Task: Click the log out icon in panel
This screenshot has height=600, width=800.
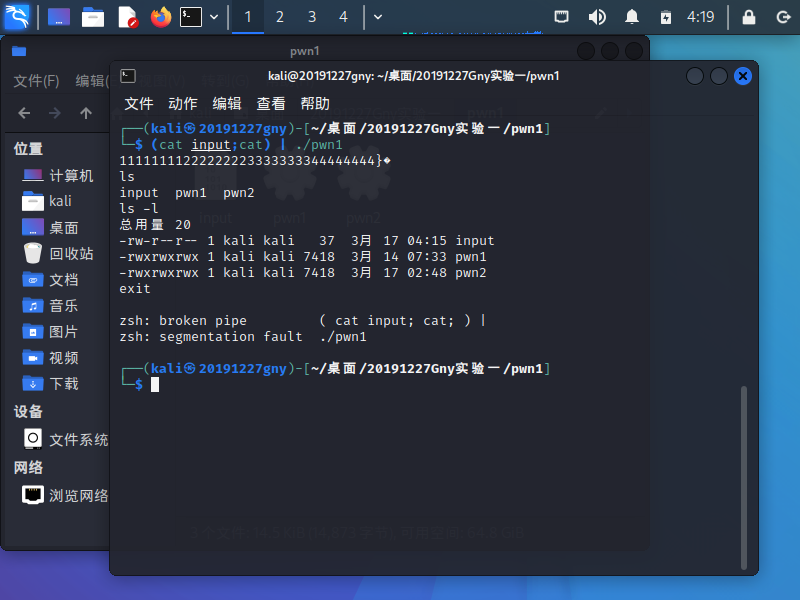Action: coord(783,17)
